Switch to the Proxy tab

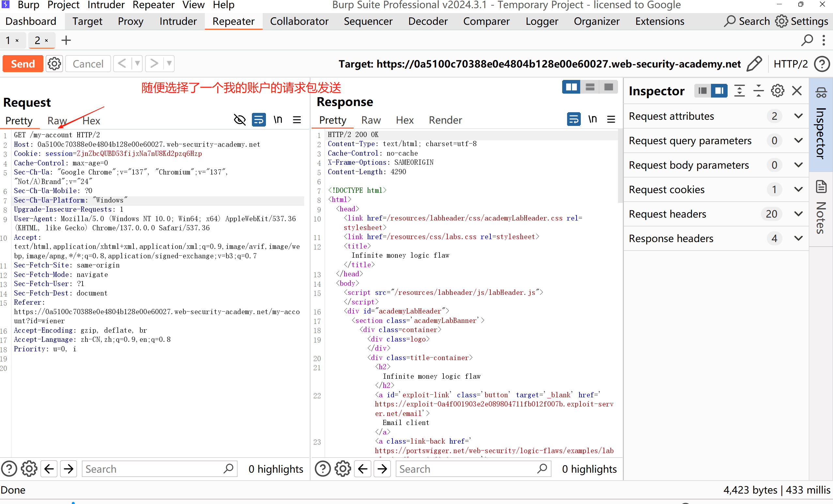tap(131, 21)
